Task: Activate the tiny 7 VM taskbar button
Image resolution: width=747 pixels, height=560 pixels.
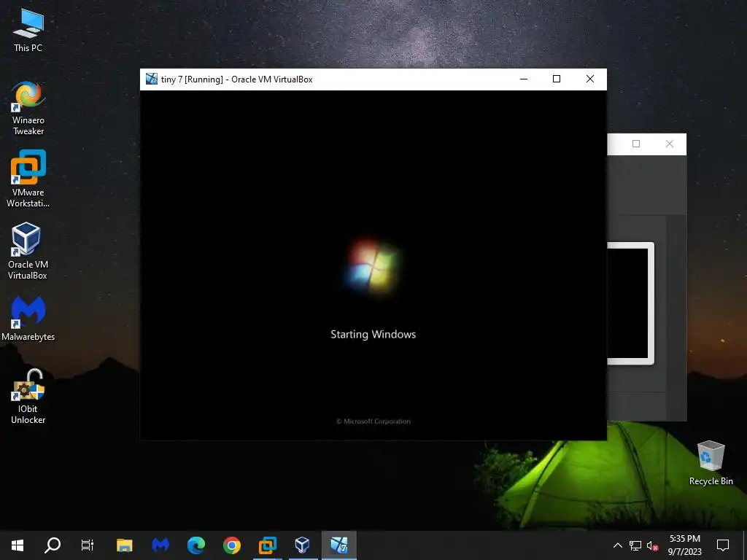Action: point(338,545)
